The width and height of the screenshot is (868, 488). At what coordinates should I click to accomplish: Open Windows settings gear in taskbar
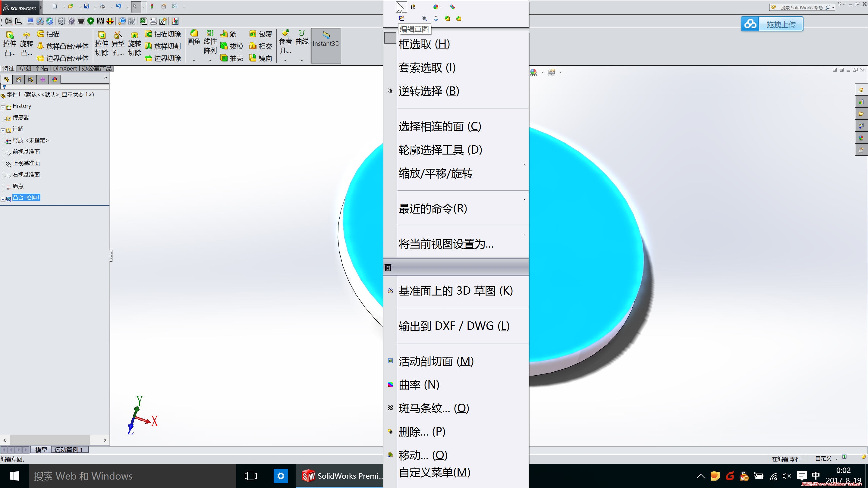[x=281, y=476]
